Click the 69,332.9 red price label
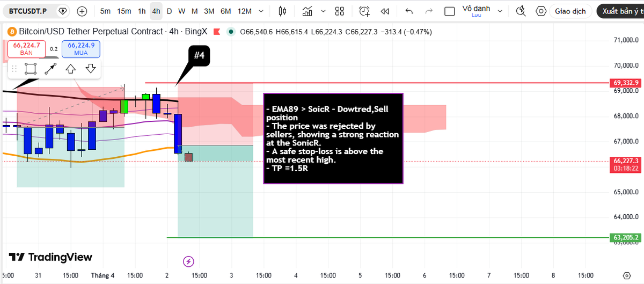Viewport: 644px width, 284px height. tap(625, 83)
